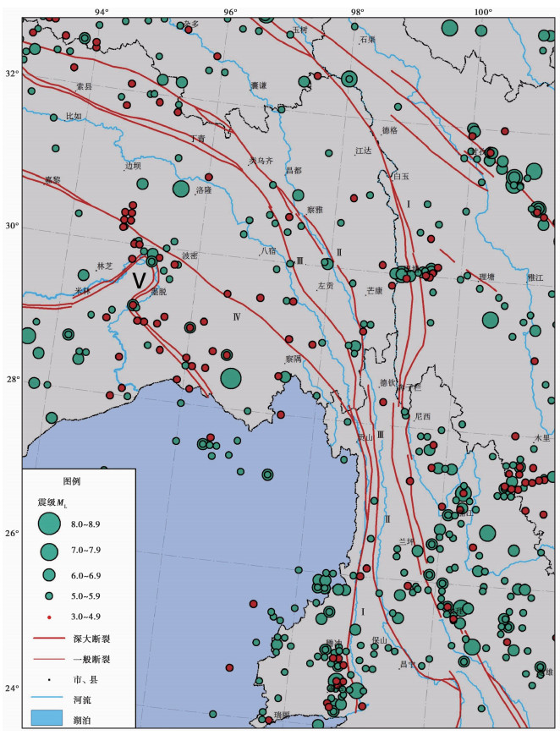Click the 一般断裂 legend label

tap(91, 660)
